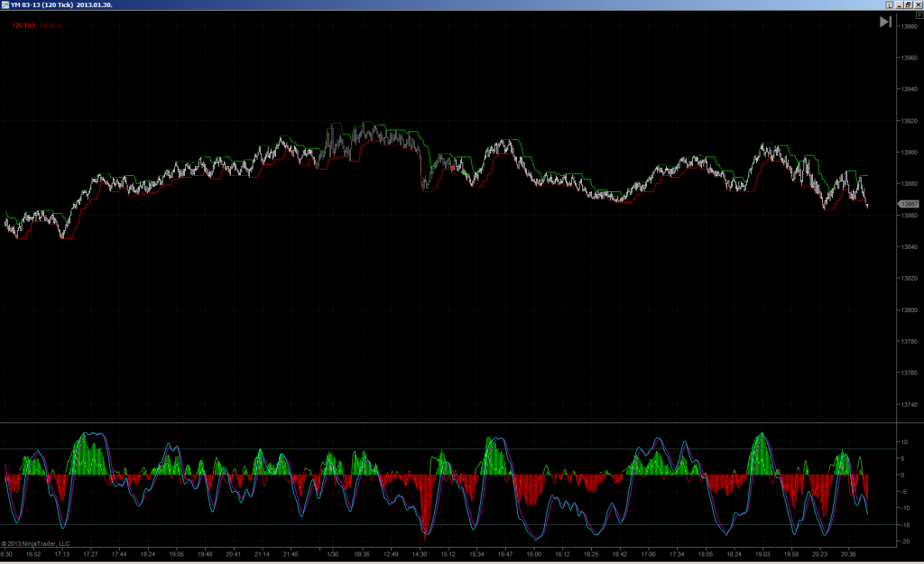Viewport: 924px width, 564px height.
Task: Click the 13740 price axis label
Action: point(909,405)
